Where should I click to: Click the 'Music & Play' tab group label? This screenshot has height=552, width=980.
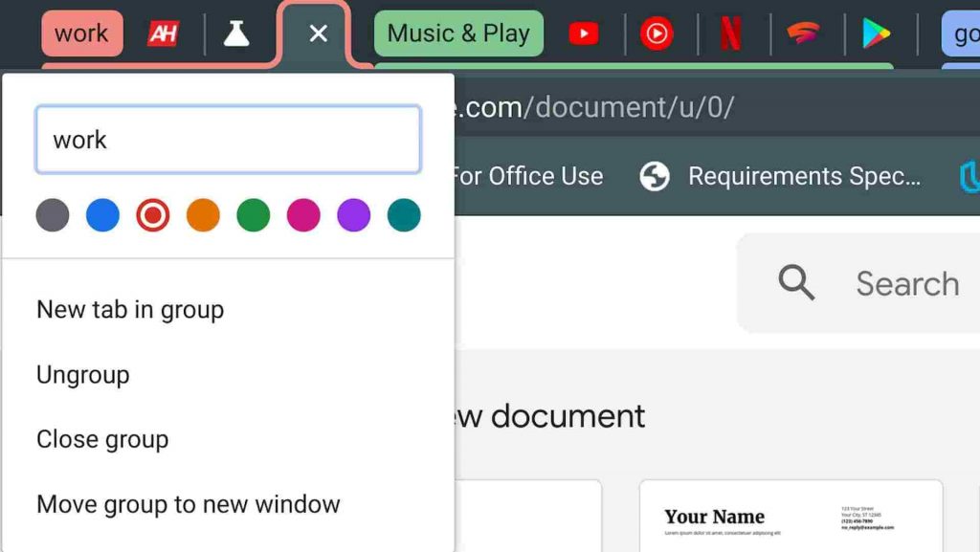458,33
